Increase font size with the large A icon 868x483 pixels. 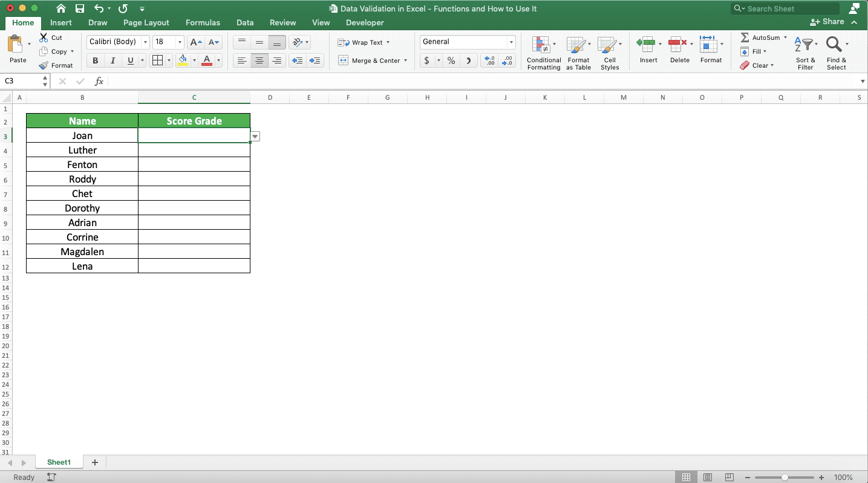195,42
